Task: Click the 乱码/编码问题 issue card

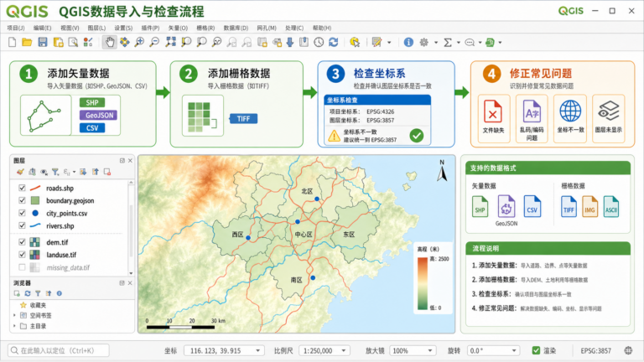Action: tap(532, 119)
